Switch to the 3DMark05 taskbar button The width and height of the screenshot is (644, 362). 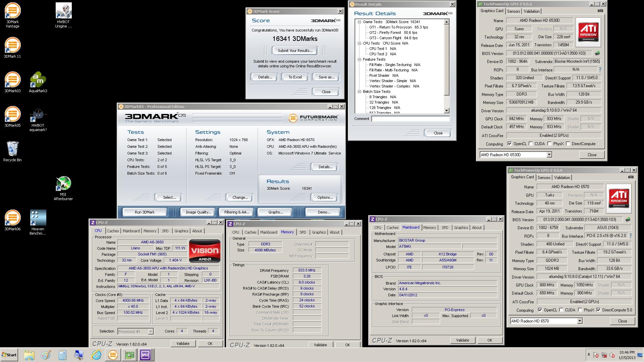point(113,355)
